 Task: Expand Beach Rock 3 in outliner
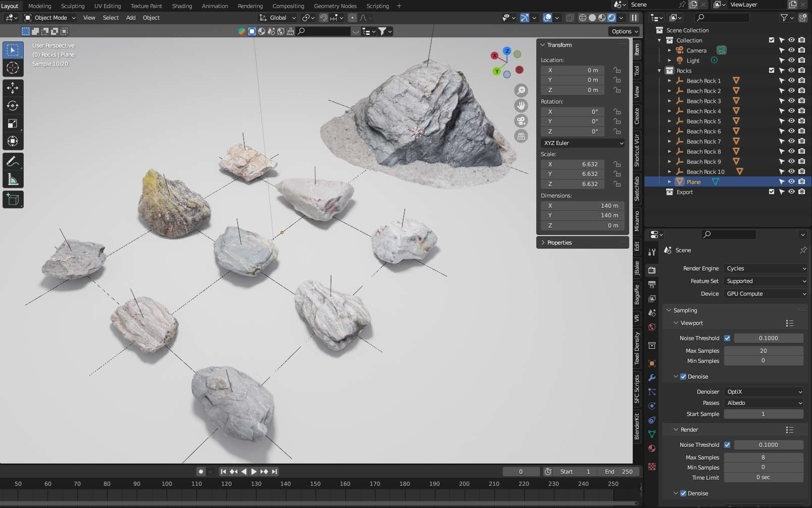pyautogui.click(x=670, y=101)
